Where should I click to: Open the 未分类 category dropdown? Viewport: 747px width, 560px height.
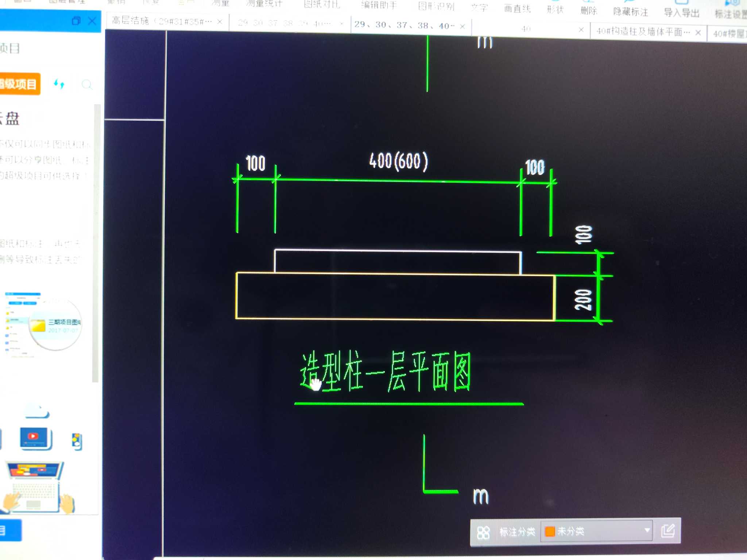click(596, 531)
